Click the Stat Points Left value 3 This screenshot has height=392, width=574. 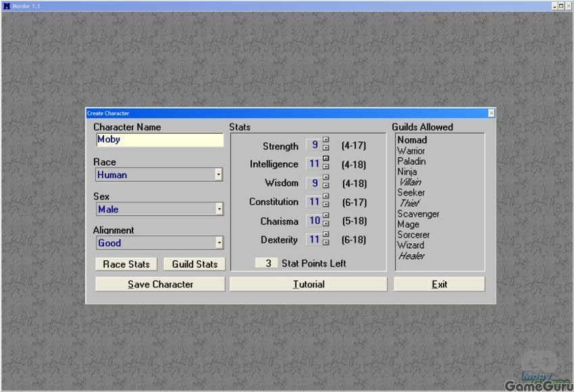coord(266,263)
